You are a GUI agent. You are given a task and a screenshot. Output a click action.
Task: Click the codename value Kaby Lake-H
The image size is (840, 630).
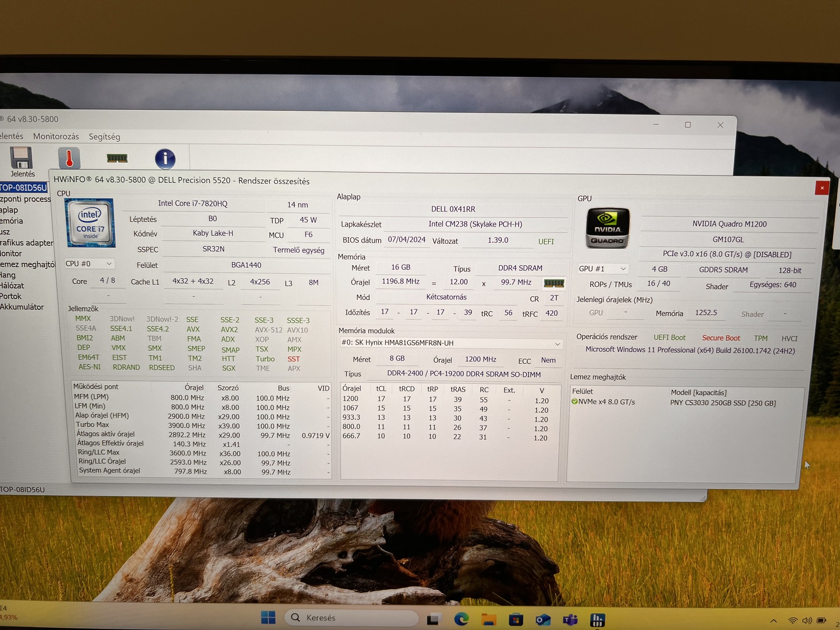(213, 233)
